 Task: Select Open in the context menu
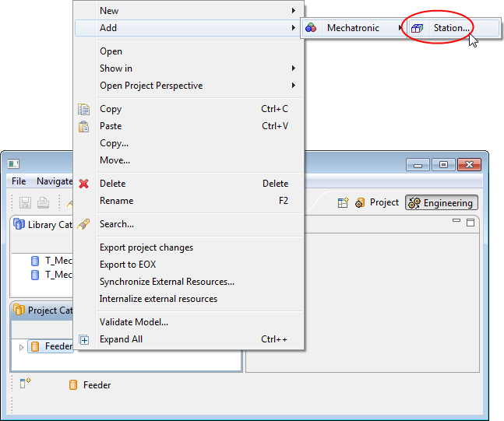(x=189, y=51)
